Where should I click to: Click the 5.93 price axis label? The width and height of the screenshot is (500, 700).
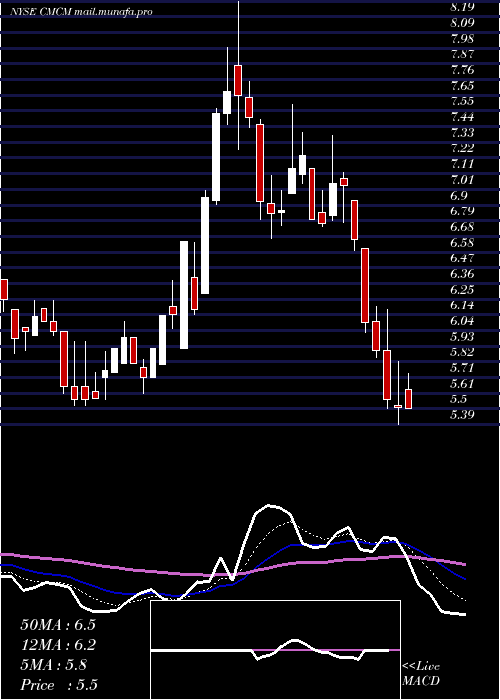tap(462, 336)
